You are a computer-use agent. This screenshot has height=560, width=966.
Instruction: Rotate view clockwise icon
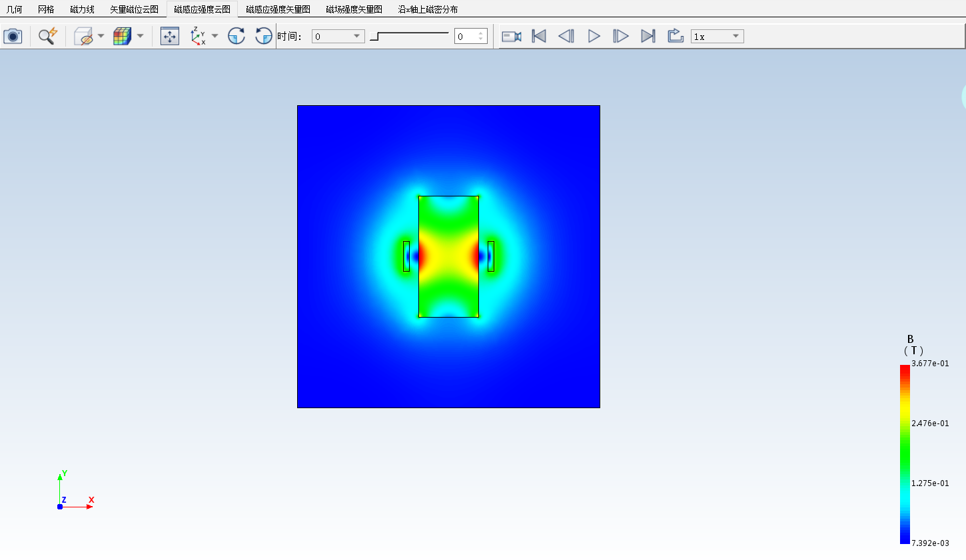click(x=237, y=36)
